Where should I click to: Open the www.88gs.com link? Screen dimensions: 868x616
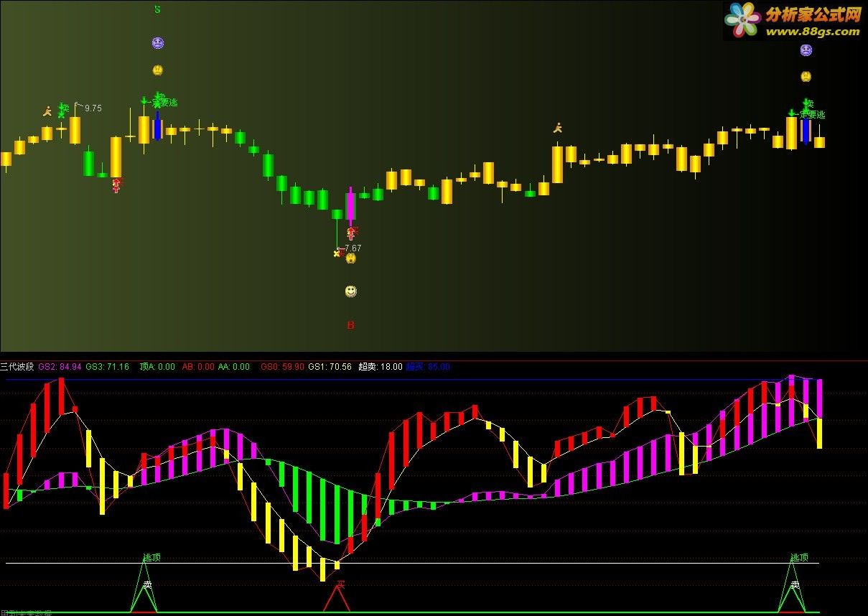[812, 32]
